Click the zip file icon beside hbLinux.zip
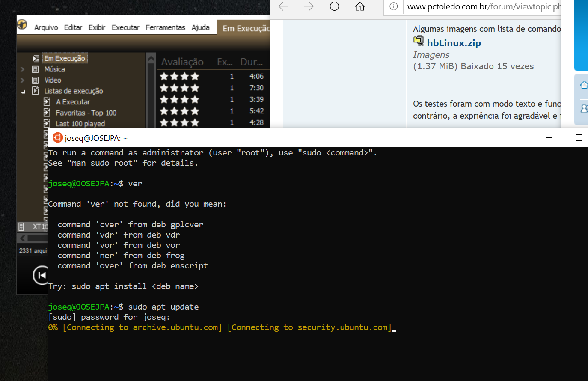The width and height of the screenshot is (588, 381). pyautogui.click(x=418, y=41)
